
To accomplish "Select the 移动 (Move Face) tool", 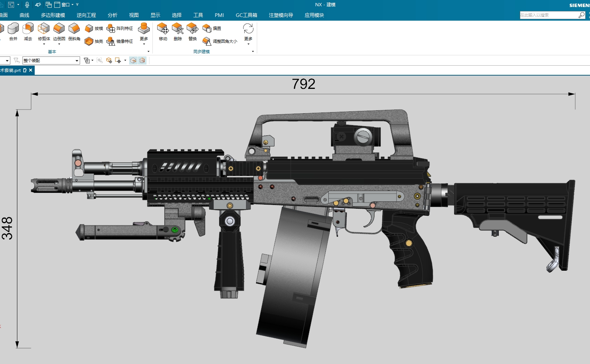I will tap(163, 32).
